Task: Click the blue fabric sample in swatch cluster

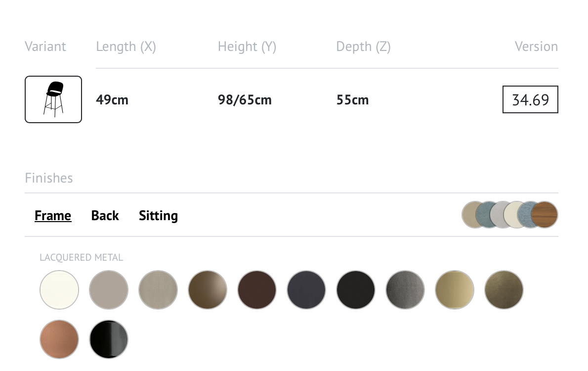Action: 523,215
